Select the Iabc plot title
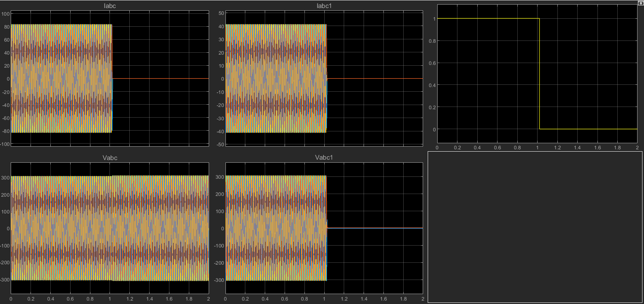This screenshot has width=644, height=304. [110, 6]
